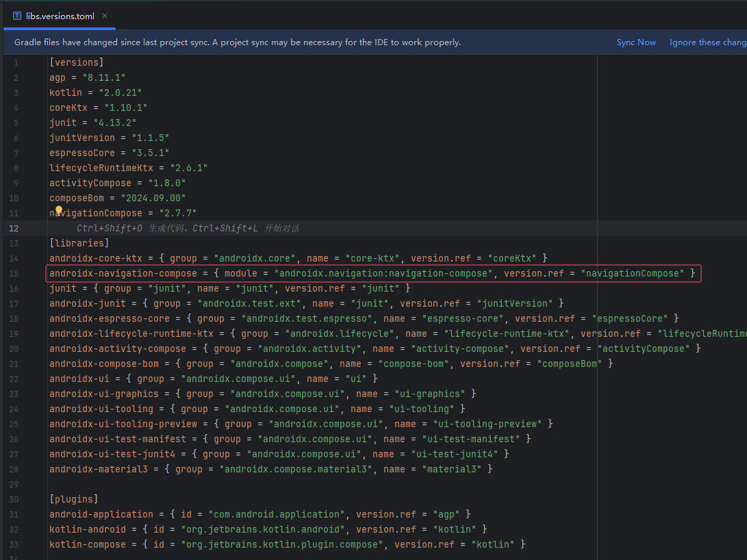
Task: Click the [libraries] section header
Action: coord(79,243)
